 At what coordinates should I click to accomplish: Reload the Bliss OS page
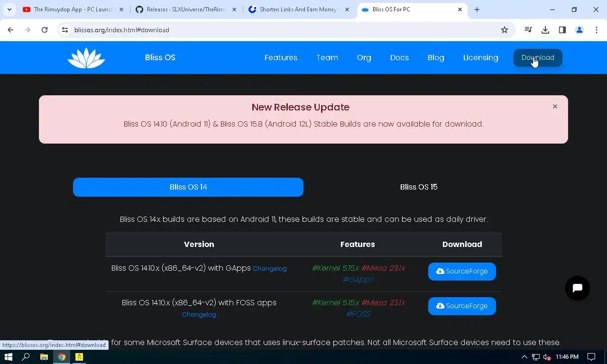click(x=45, y=30)
